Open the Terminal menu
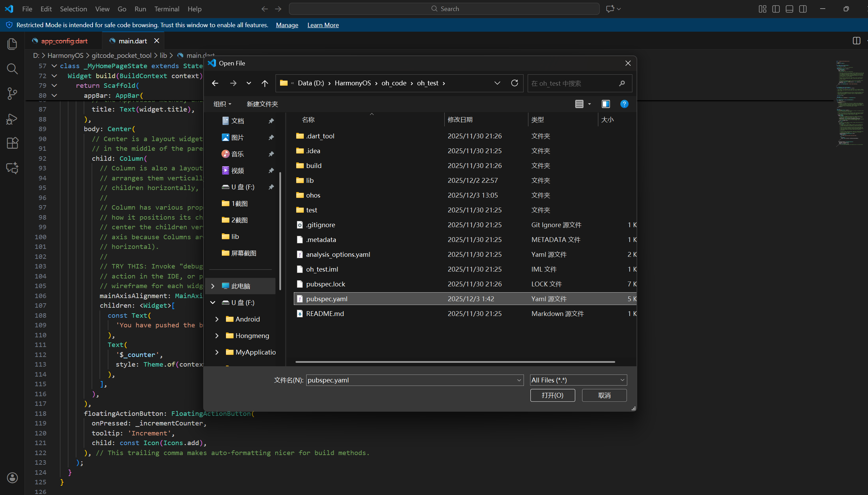This screenshot has height=495, width=868. 167,9
